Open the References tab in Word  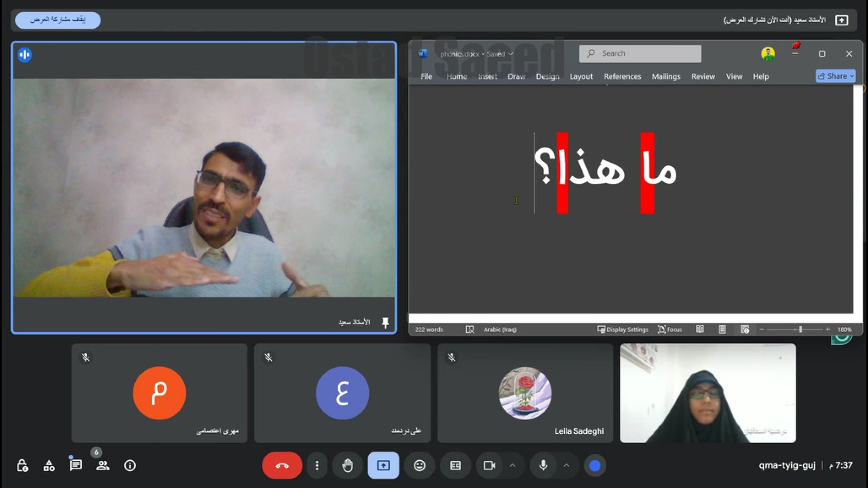coord(622,76)
